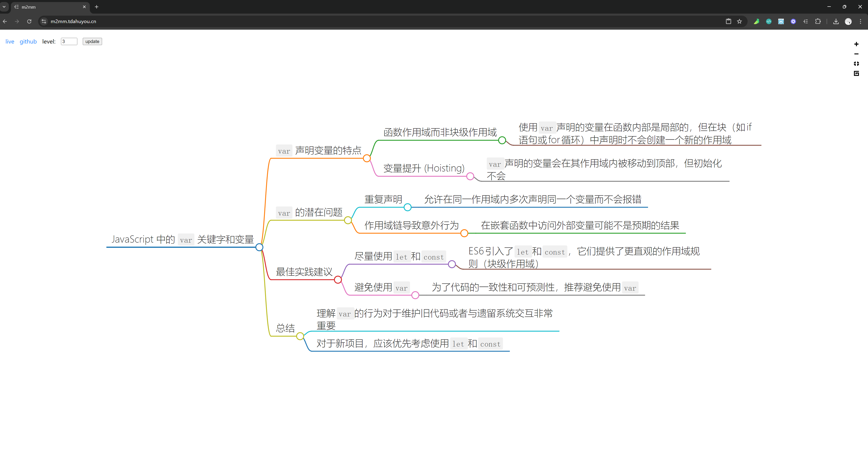The height and width of the screenshot is (473, 868).
Task: Click the teal code-brackets extension icon
Action: coord(769,21)
